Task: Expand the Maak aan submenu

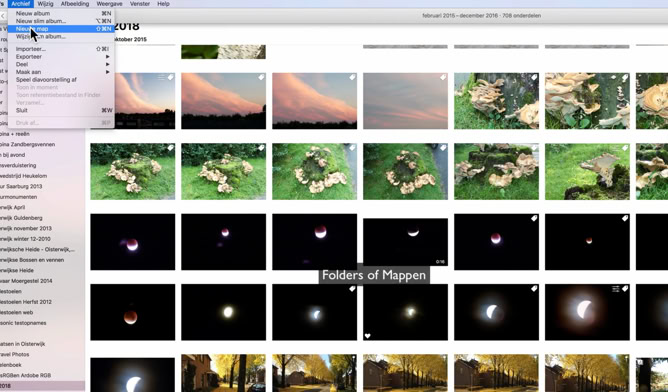Action: point(61,72)
